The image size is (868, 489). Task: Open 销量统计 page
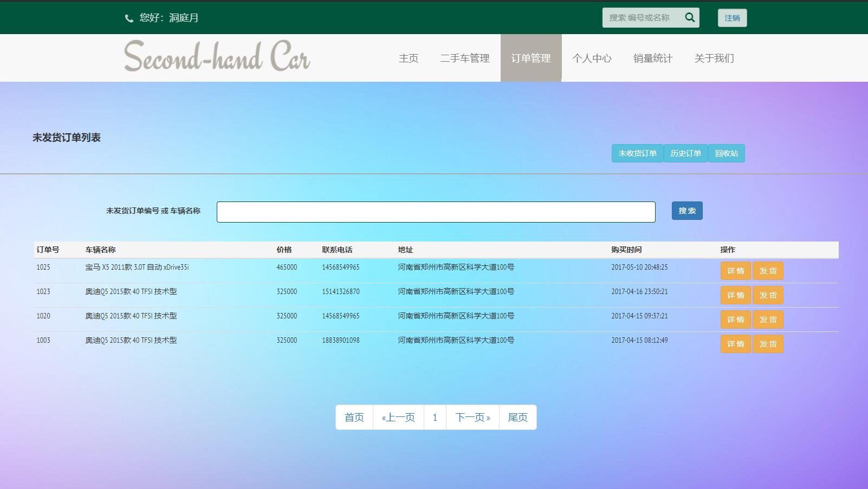pyautogui.click(x=653, y=58)
